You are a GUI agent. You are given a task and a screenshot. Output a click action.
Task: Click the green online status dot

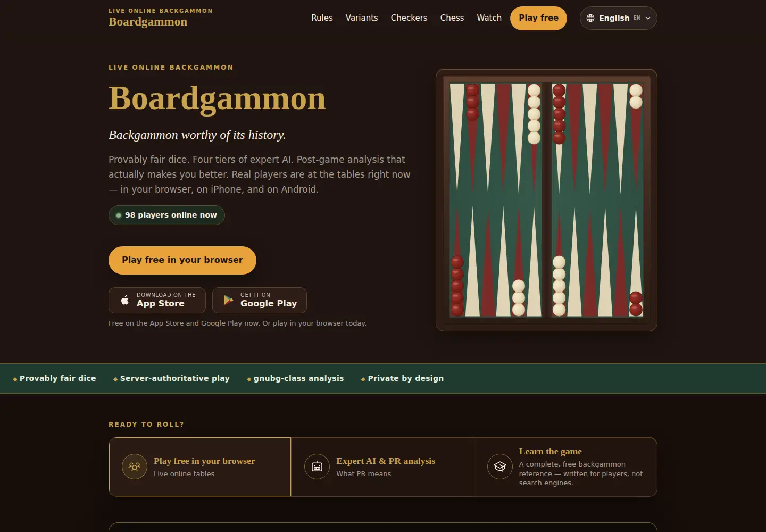tap(119, 215)
